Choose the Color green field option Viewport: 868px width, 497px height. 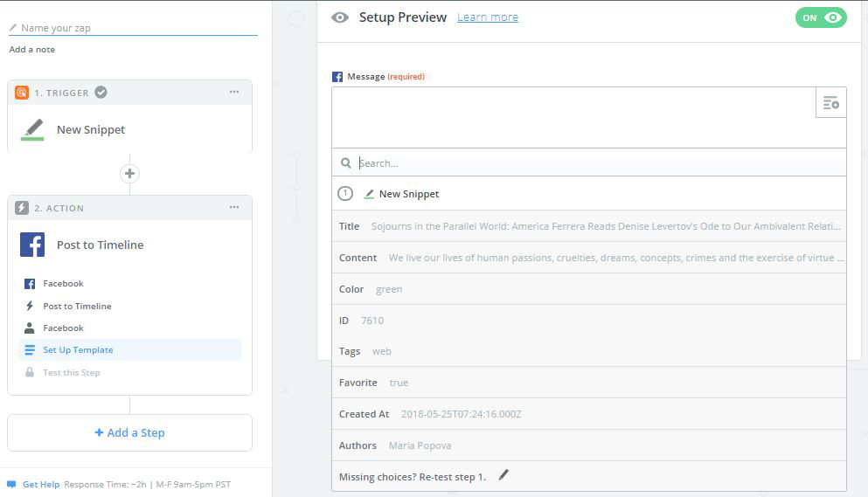589,289
